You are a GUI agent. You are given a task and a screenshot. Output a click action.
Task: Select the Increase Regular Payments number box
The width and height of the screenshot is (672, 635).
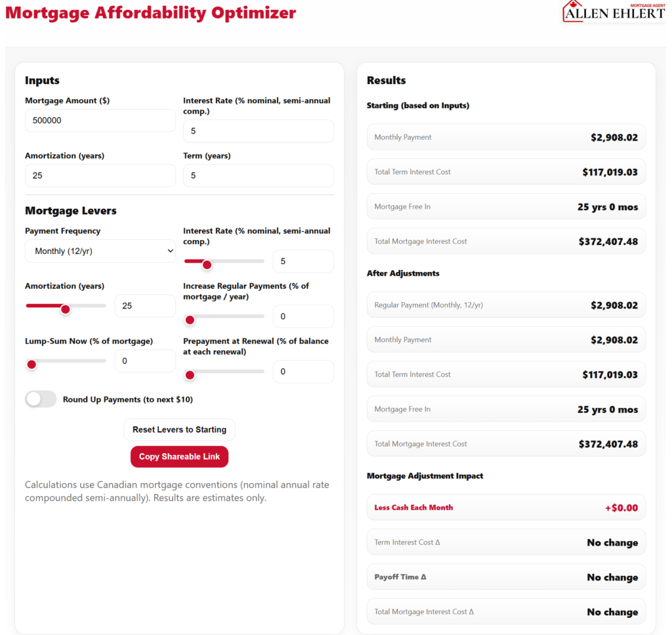click(x=303, y=317)
